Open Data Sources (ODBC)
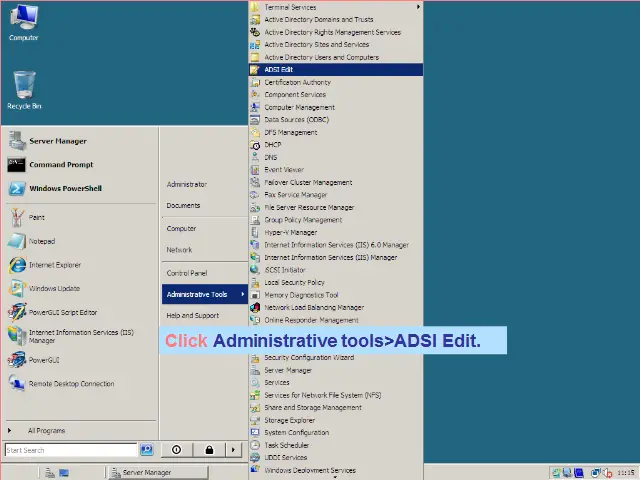The height and width of the screenshot is (480, 640). click(297, 120)
